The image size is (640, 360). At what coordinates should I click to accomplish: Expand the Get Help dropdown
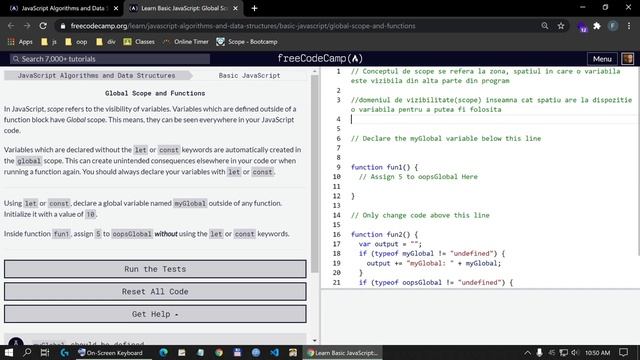click(x=155, y=314)
